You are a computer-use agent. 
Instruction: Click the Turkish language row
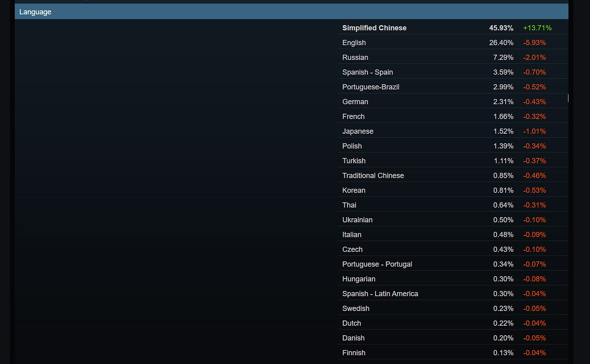(x=354, y=161)
